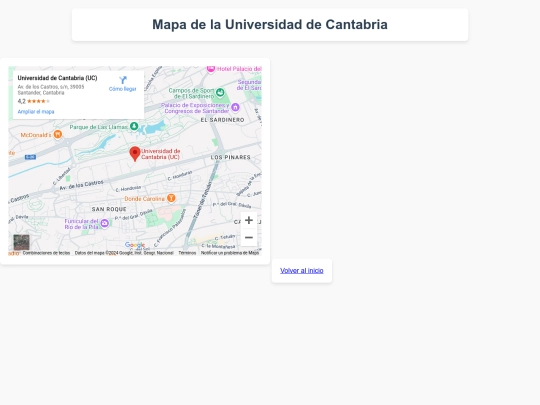
Task: Click the Cómo llegar directions icon
Action: click(x=123, y=81)
